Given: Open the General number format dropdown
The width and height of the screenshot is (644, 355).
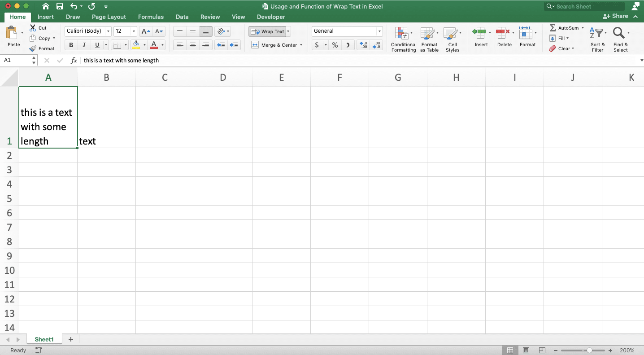Looking at the screenshot, I should coord(379,31).
